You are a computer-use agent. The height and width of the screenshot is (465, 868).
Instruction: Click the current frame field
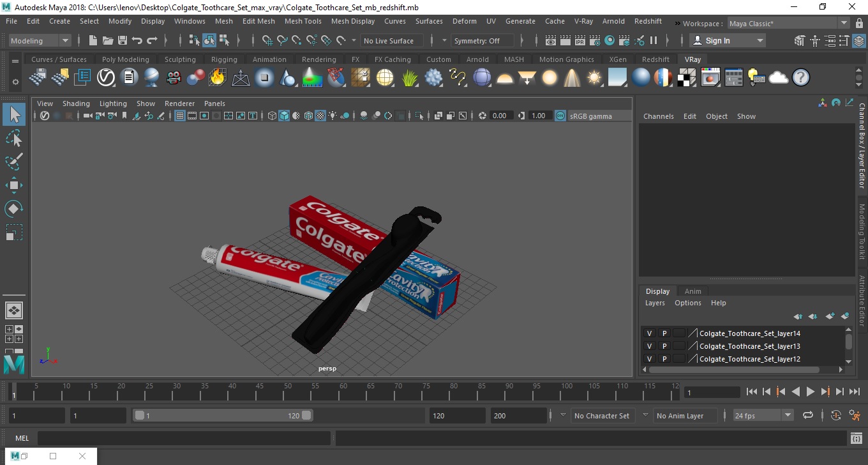(x=712, y=392)
